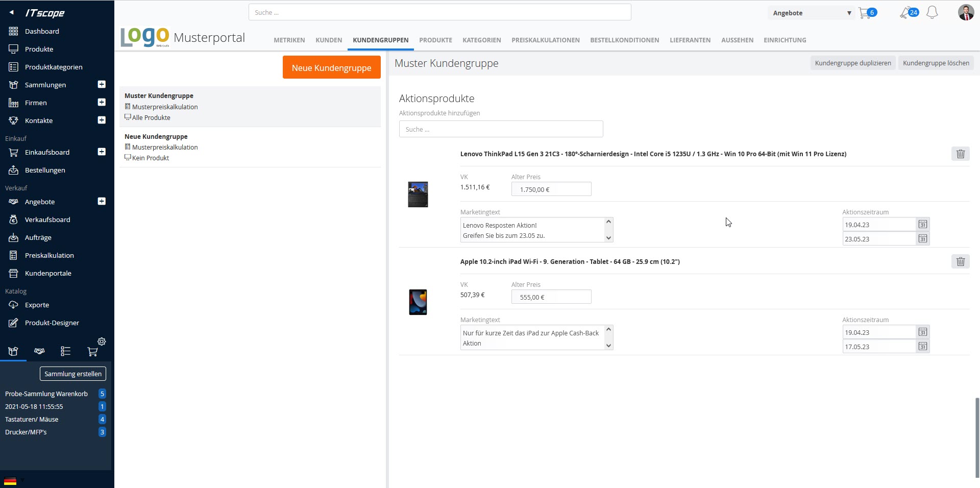Viewport: 980px width, 488px height.
Task: Add new item next to Kontakte
Action: (102, 120)
